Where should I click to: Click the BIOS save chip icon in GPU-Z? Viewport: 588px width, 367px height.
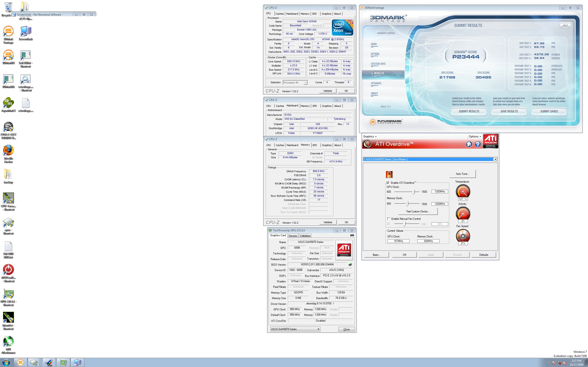coord(350,264)
